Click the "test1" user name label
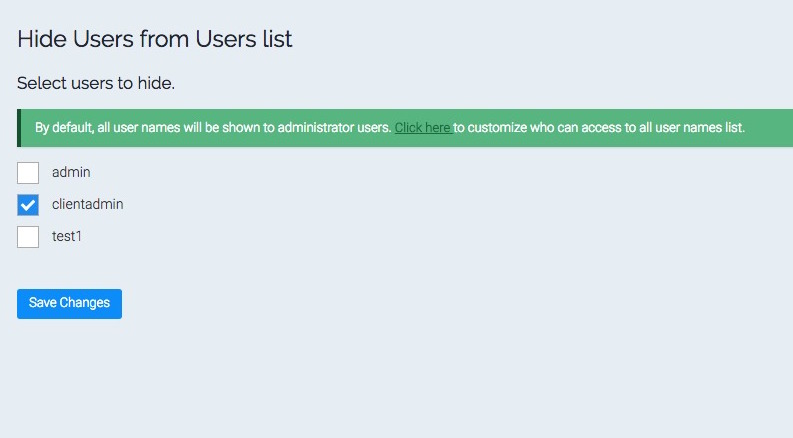The height and width of the screenshot is (438, 793). tap(67, 236)
